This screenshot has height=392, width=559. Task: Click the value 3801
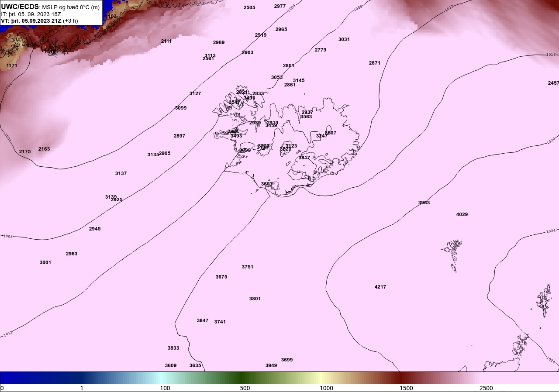pos(255,299)
